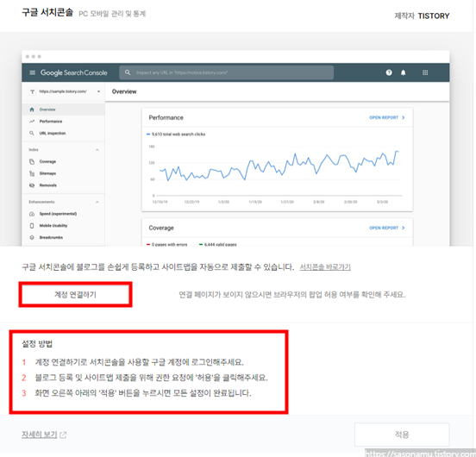Click the Performance trend icon in sidebar
Viewport: 476px width, 457px height.
32,122
